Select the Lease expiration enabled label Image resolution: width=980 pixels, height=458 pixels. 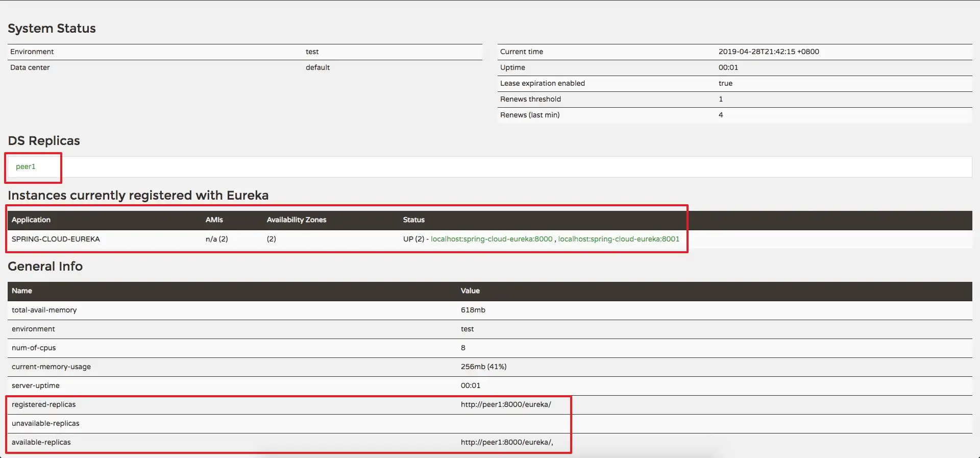(543, 83)
